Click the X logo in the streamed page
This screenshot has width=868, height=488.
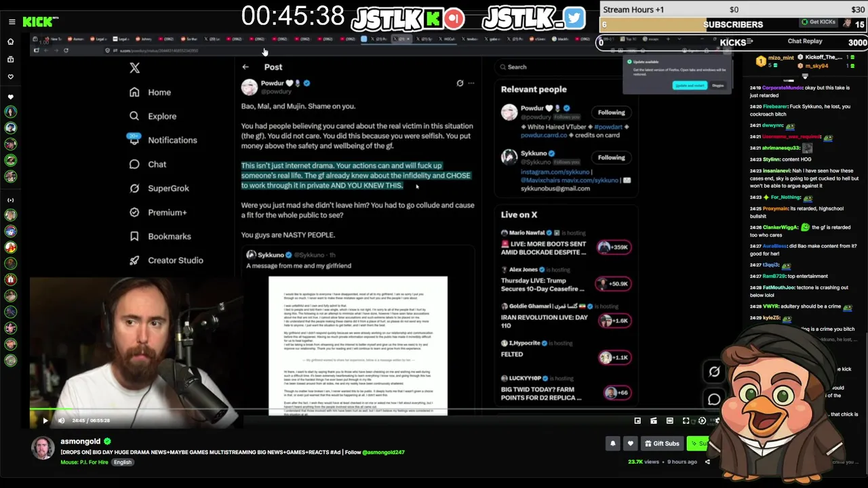point(135,68)
